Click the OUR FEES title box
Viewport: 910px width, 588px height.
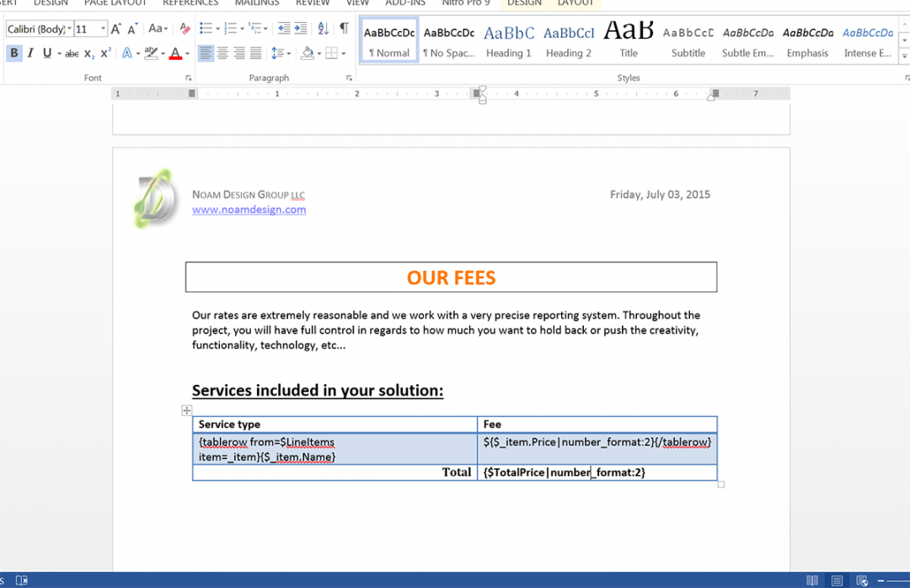(451, 277)
